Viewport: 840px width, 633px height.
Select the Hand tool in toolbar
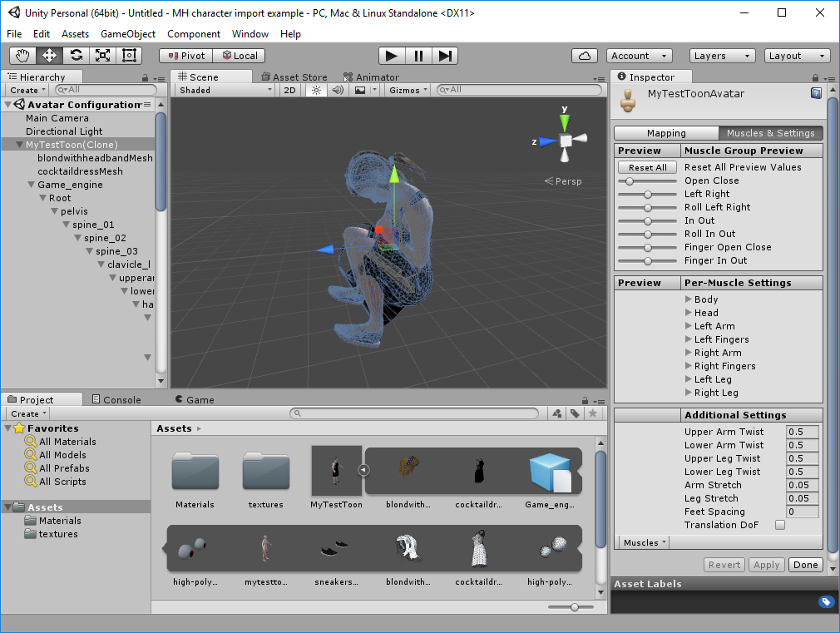click(22, 56)
